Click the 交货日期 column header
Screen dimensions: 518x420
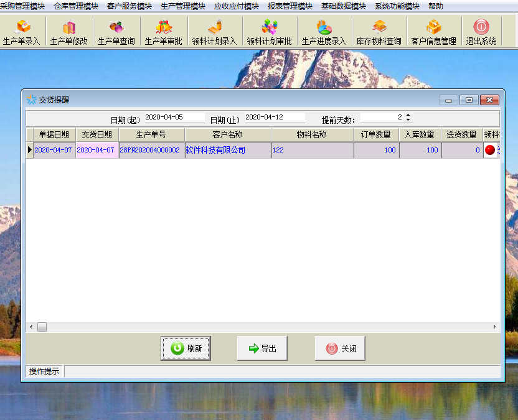click(x=97, y=134)
